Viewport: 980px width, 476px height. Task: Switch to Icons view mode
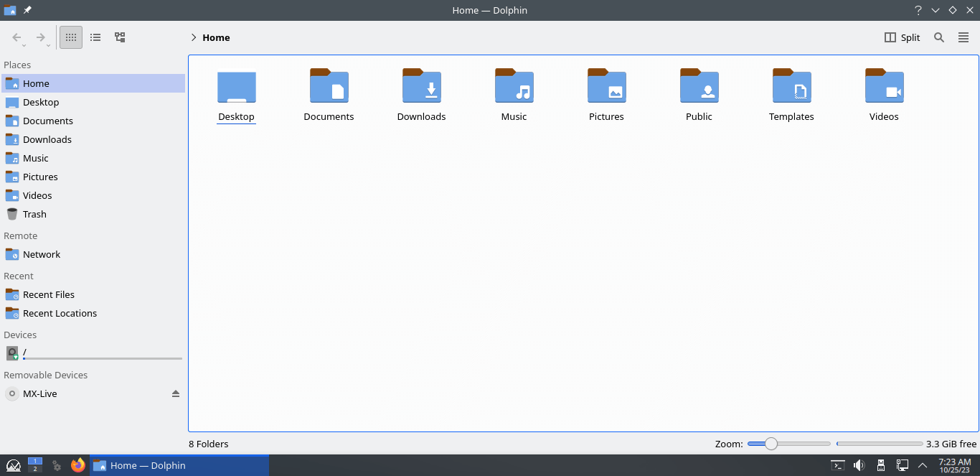[70, 37]
